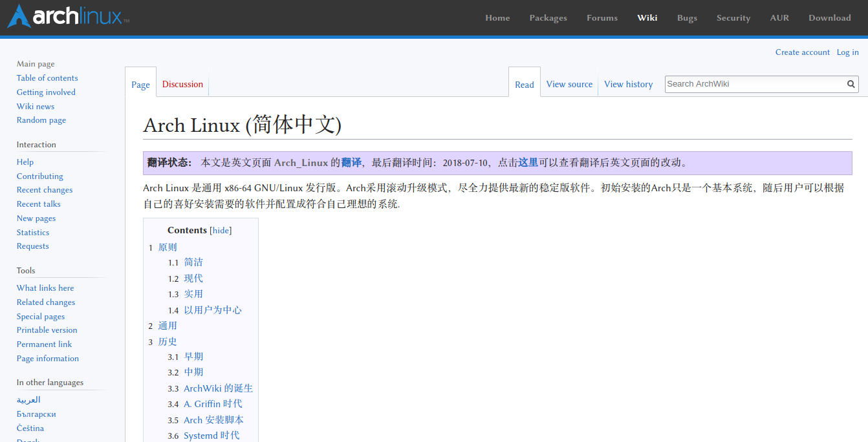The image size is (868, 442).
Task: Click the Permanent link tool
Action: (45, 344)
